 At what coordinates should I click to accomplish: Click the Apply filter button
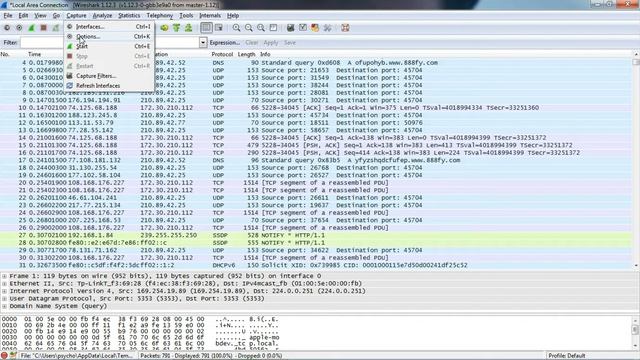pyautogui.click(x=271, y=42)
